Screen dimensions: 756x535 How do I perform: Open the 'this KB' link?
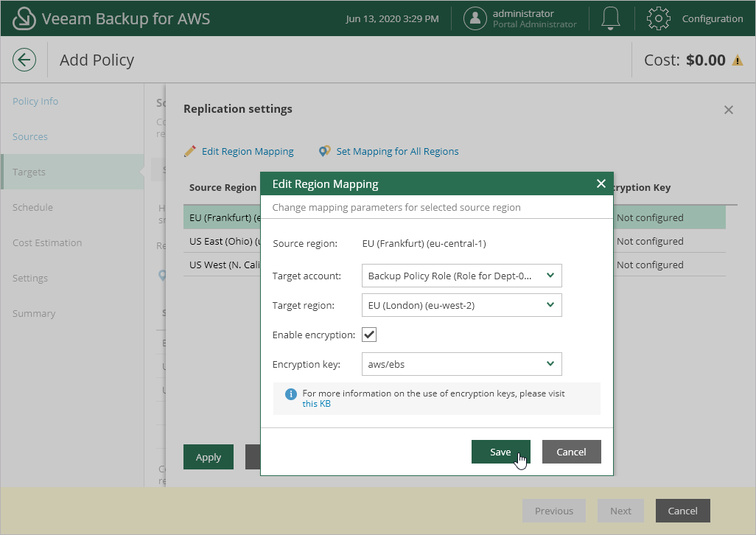pyautogui.click(x=316, y=404)
